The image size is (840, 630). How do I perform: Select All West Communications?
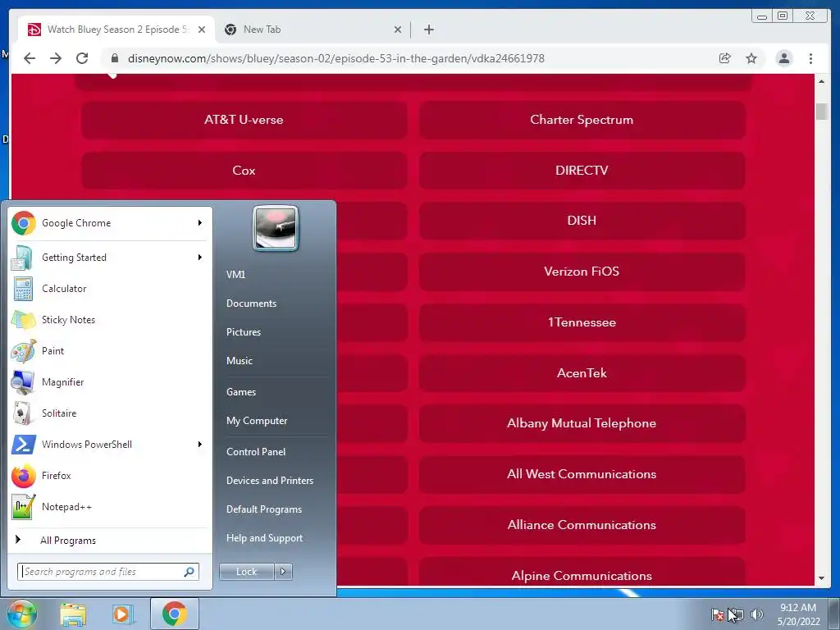(x=582, y=474)
